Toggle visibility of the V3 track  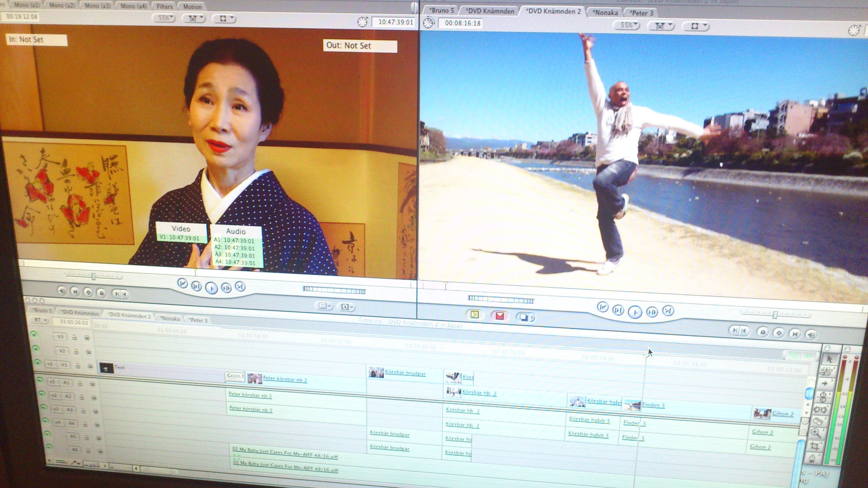(x=34, y=334)
